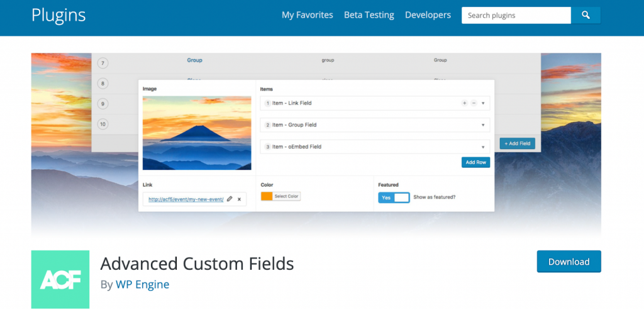The height and width of the screenshot is (310, 644).
Task: Click the circled number 9 row handle
Action: tap(103, 104)
